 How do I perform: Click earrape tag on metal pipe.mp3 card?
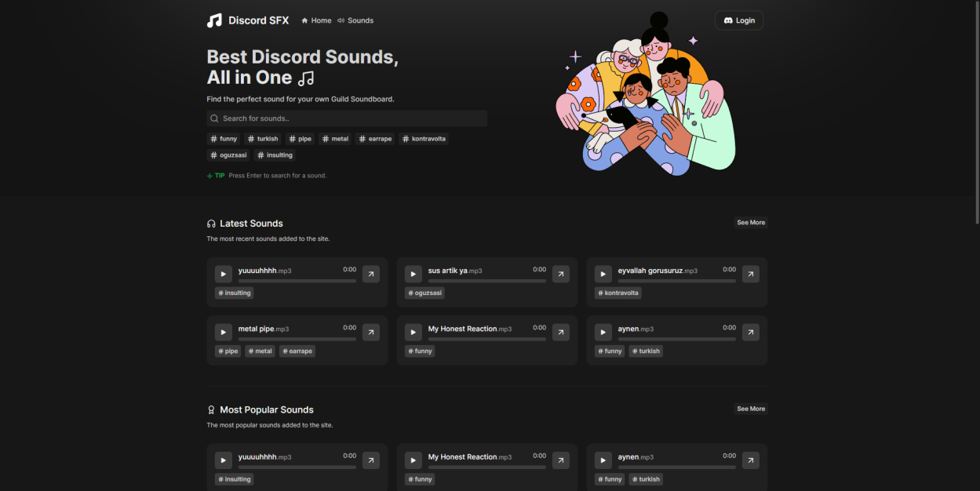click(297, 351)
